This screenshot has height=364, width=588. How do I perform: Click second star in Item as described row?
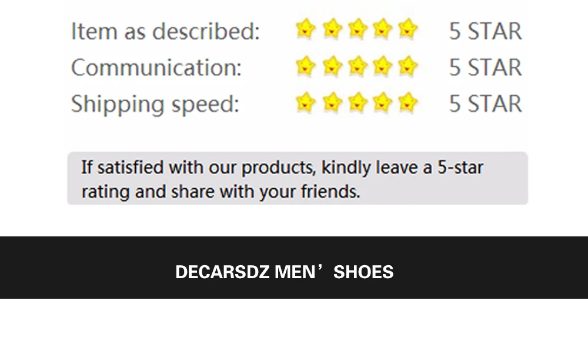pos(332,28)
